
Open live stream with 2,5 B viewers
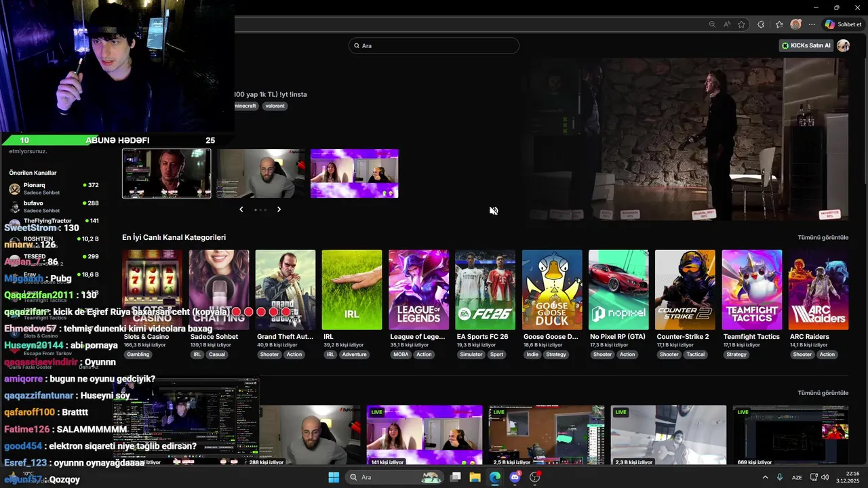coord(547,436)
